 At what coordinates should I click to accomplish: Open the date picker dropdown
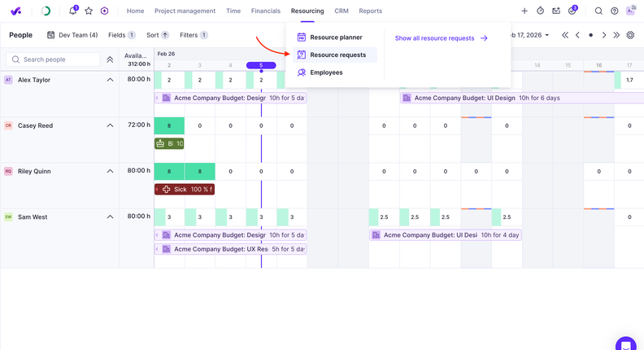tap(529, 35)
